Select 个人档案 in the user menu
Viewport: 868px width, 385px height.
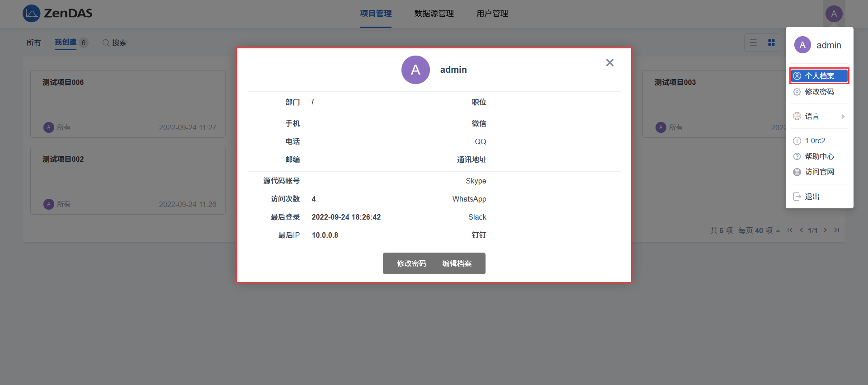819,76
